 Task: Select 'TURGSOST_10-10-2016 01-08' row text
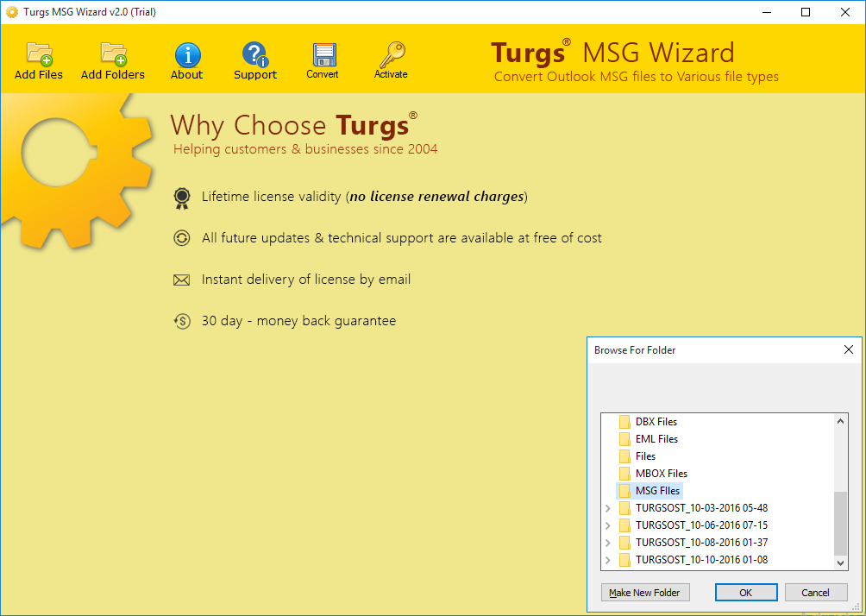(x=701, y=560)
